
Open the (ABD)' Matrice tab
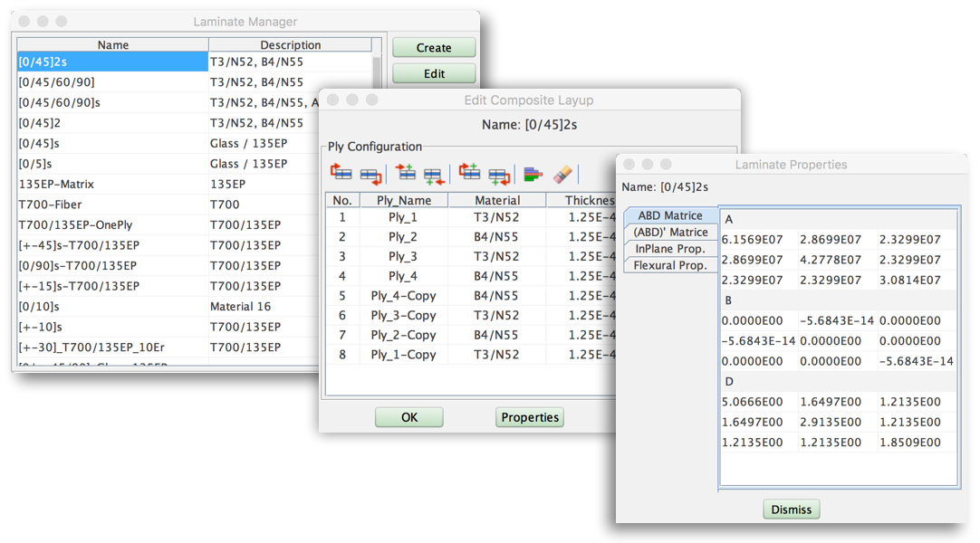(x=670, y=232)
